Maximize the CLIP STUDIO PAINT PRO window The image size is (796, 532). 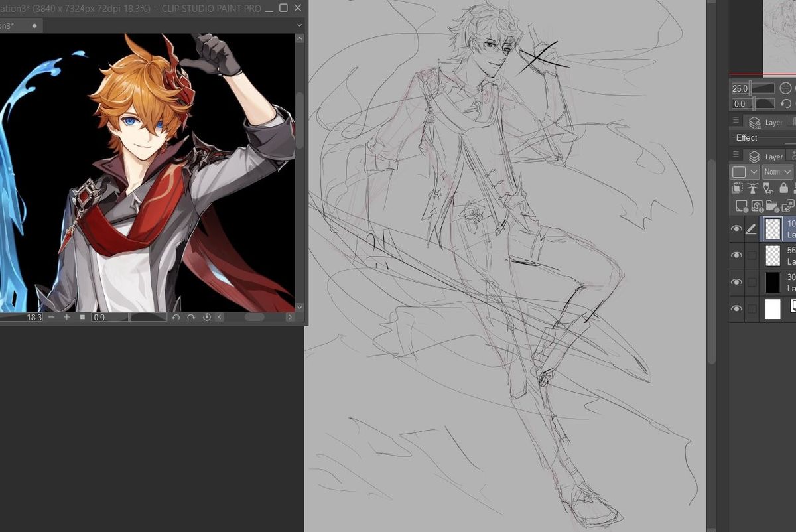point(283,8)
